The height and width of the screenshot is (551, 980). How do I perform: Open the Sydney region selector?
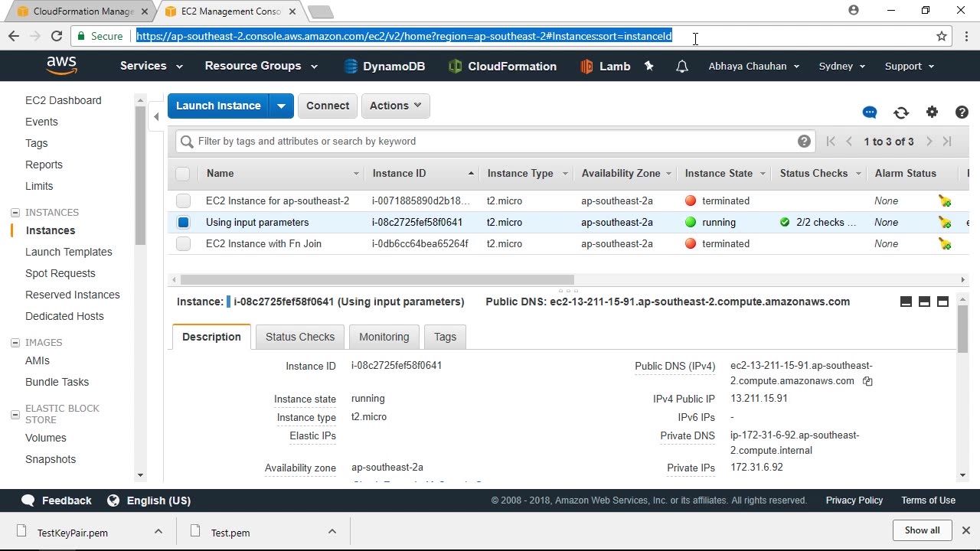(x=842, y=67)
